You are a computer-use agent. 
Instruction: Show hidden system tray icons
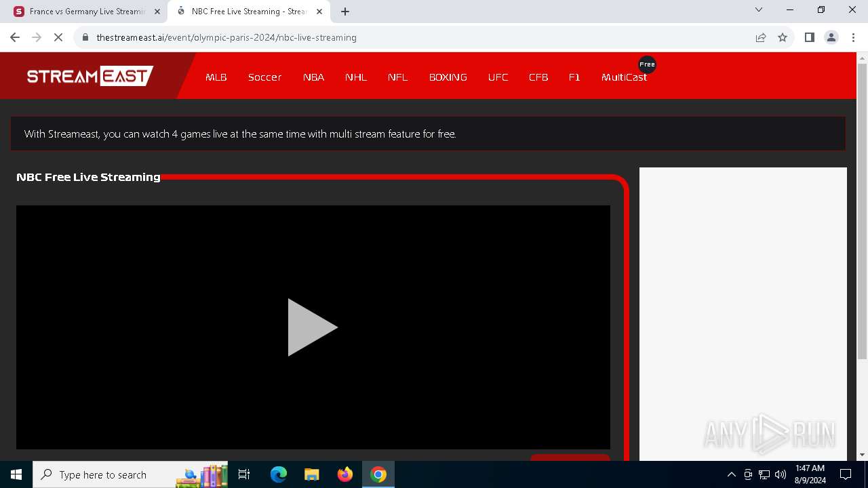(731, 474)
